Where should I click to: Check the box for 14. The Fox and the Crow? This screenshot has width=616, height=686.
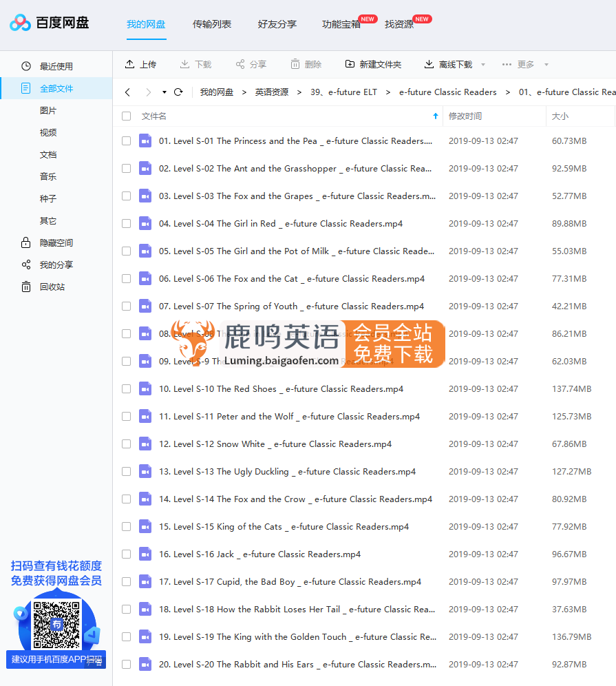(127, 499)
